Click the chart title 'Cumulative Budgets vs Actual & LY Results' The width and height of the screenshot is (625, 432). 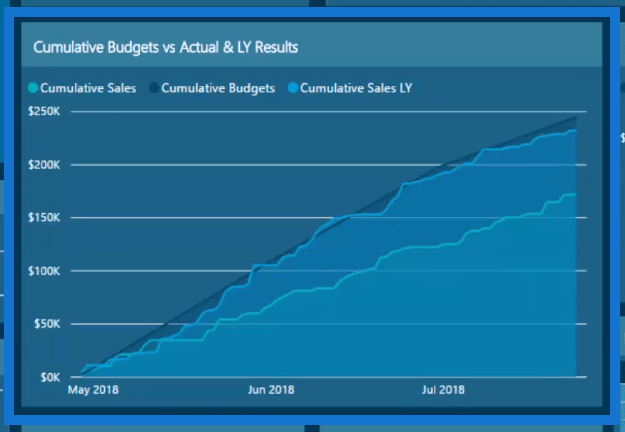pyautogui.click(x=165, y=47)
